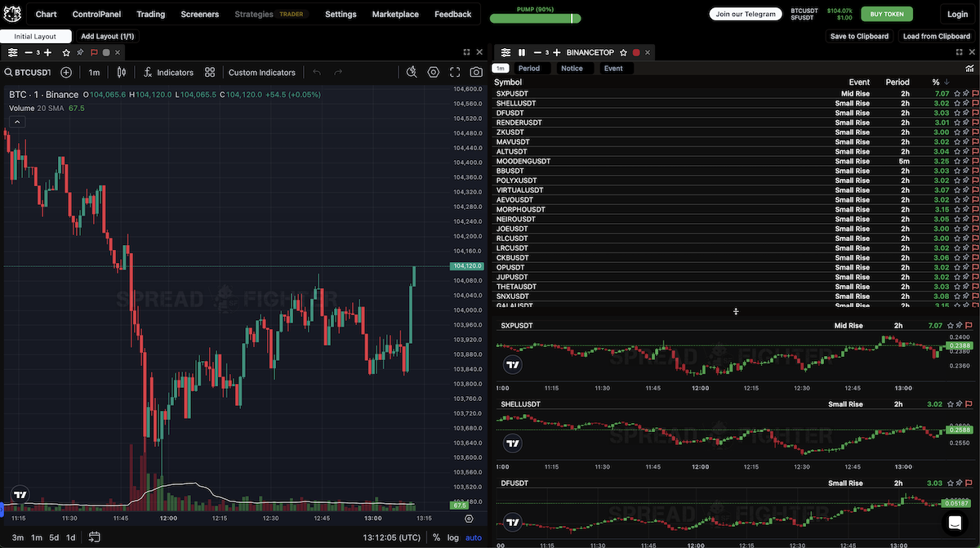Open the chat support bubble
The image size is (980, 548).
point(955,523)
